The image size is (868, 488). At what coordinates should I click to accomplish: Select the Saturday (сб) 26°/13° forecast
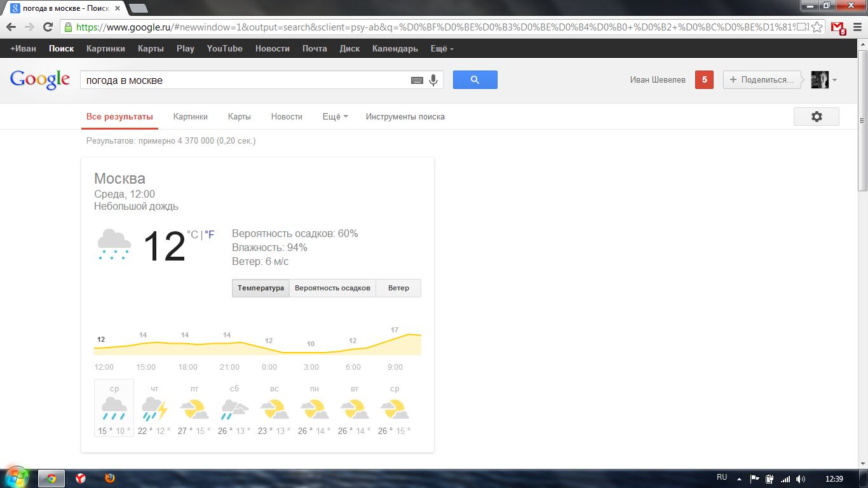point(234,408)
